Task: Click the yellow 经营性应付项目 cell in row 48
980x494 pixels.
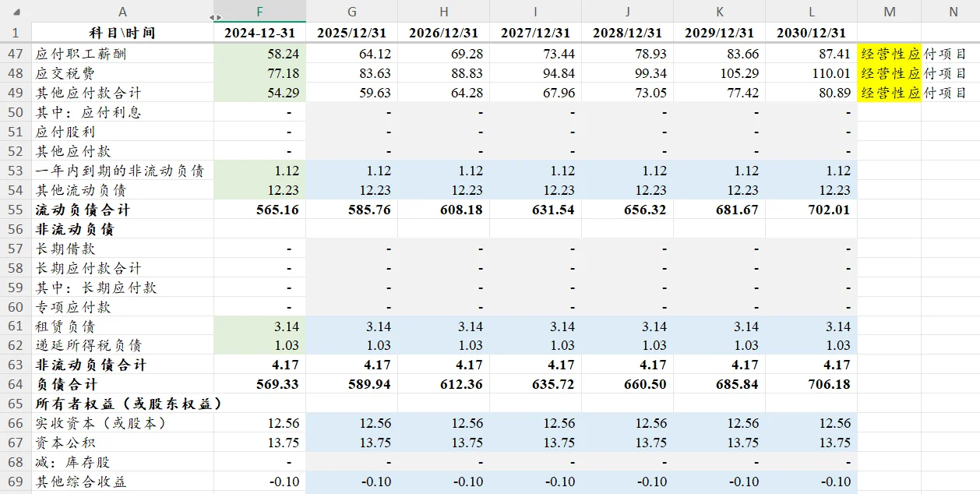Action: [889, 73]
